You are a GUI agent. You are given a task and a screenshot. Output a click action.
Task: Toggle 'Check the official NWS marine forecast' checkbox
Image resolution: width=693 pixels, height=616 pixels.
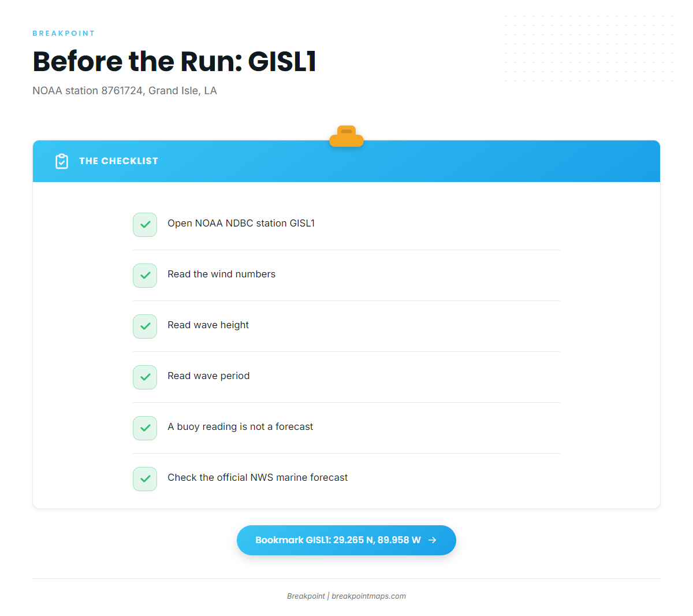coord(145,479)
